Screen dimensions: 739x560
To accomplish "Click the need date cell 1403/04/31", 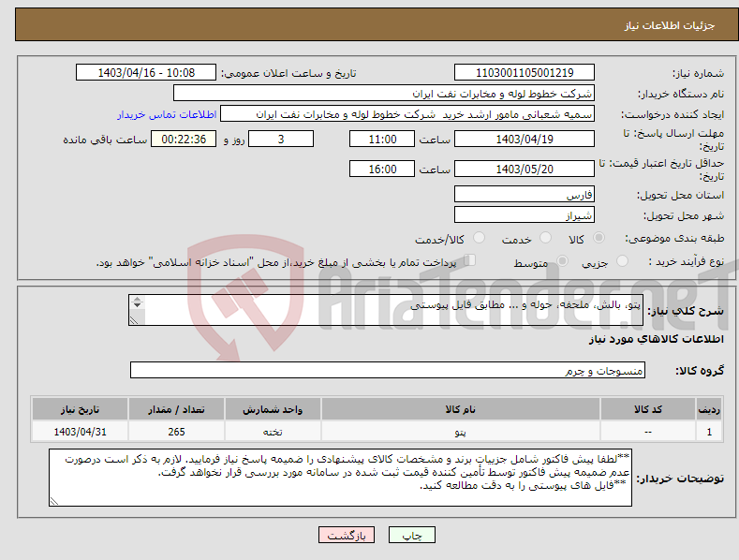I will (x=81, y=432).
